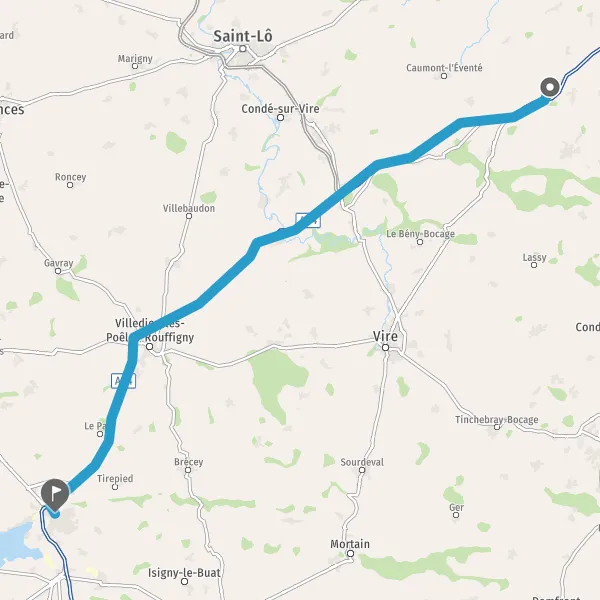Click the Marigny town label

(x=135, y=59)
